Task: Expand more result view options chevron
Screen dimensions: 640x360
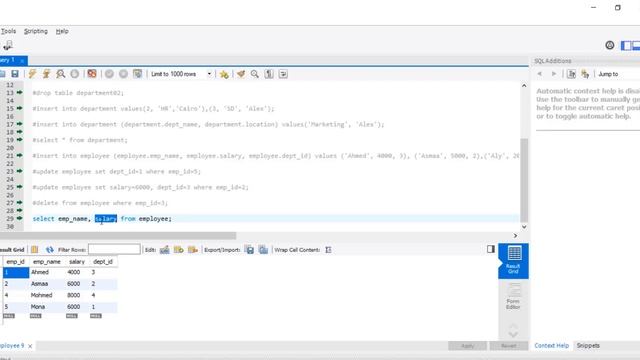Action: tap(513, 334)
